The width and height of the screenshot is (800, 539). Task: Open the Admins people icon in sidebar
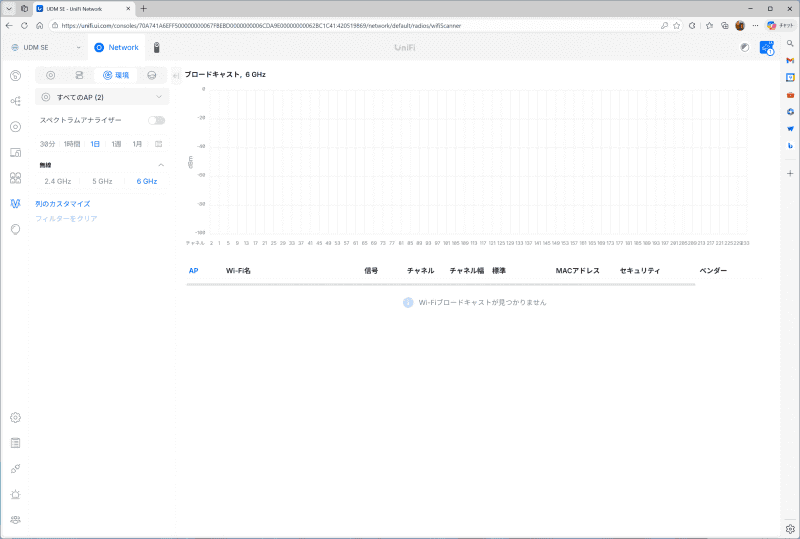(x=15, y=520)
